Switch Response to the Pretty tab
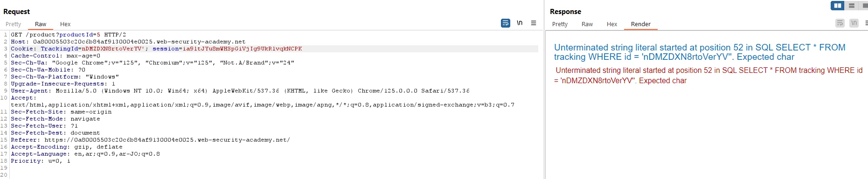 [560, 24]
